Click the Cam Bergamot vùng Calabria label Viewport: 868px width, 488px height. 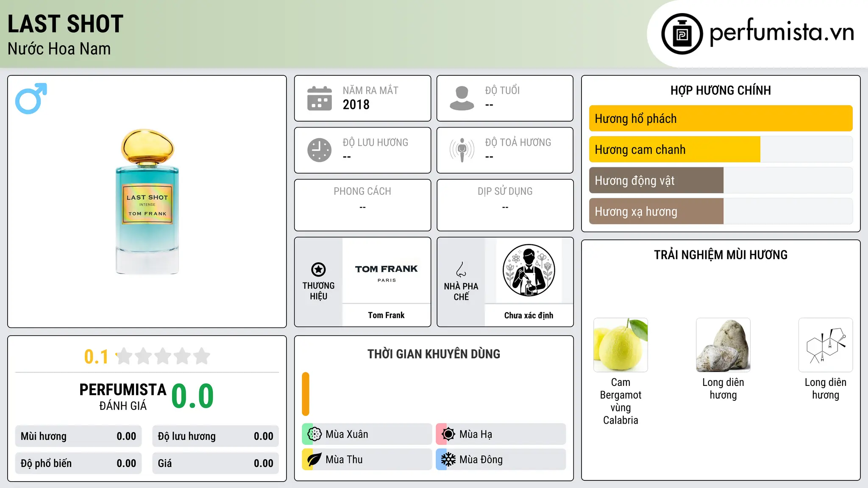tap(620, 401)
